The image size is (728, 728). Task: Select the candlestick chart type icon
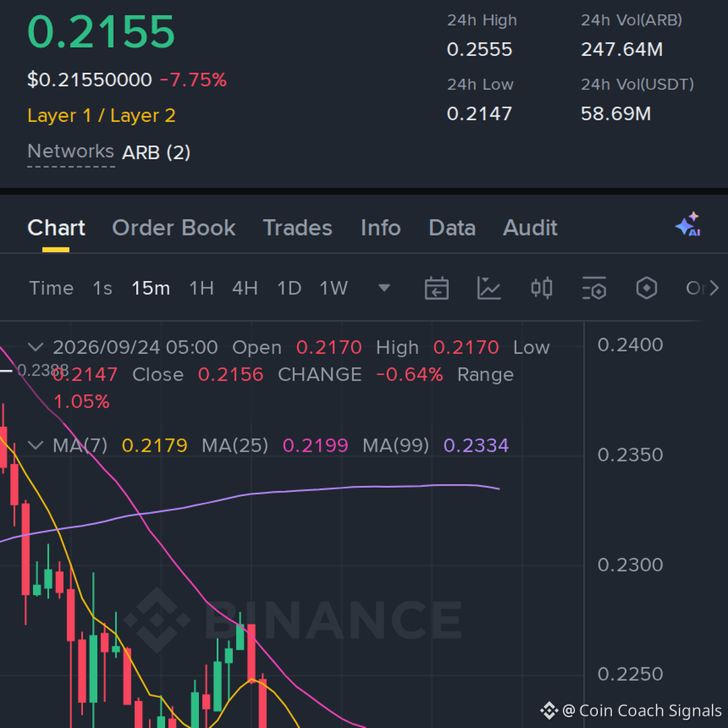coord(541,289)
